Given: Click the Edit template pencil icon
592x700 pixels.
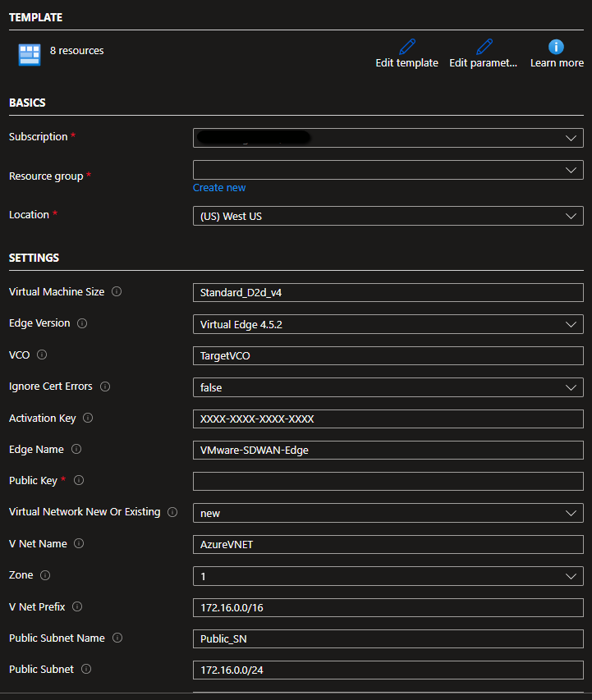Looking at the screenshot, I should (x=406, y=47).
